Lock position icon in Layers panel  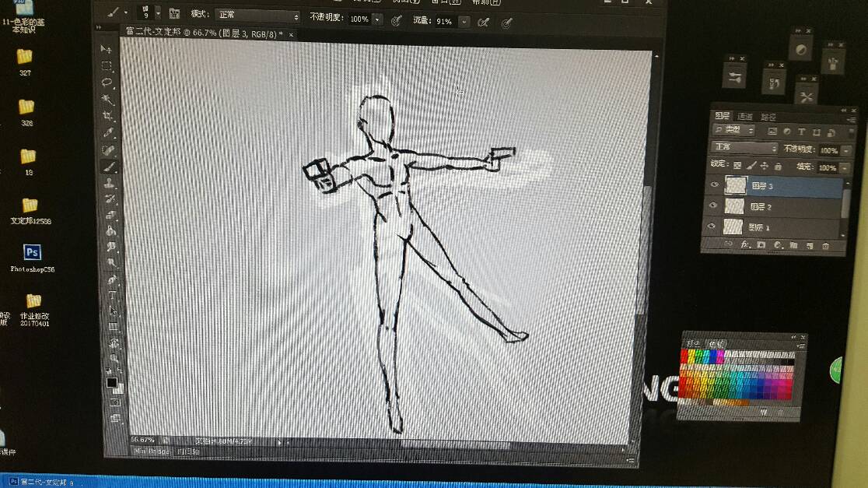[765, 167]
